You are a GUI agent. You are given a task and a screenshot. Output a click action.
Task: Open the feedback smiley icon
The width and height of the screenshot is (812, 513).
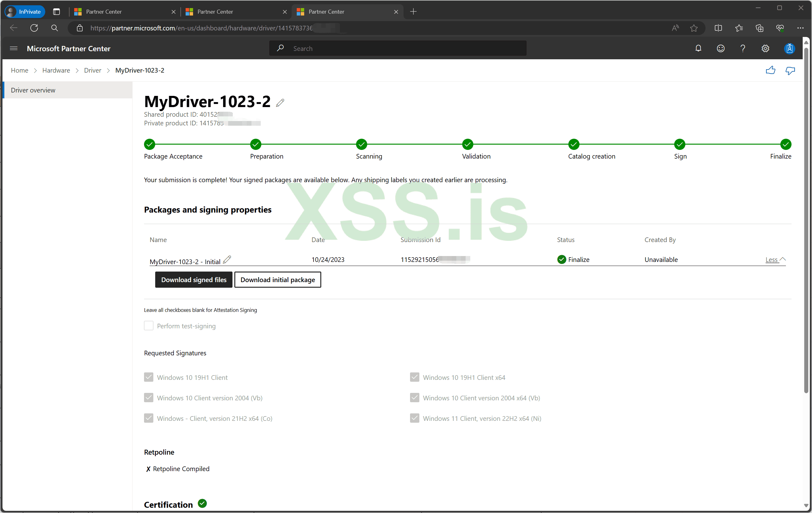720,48
